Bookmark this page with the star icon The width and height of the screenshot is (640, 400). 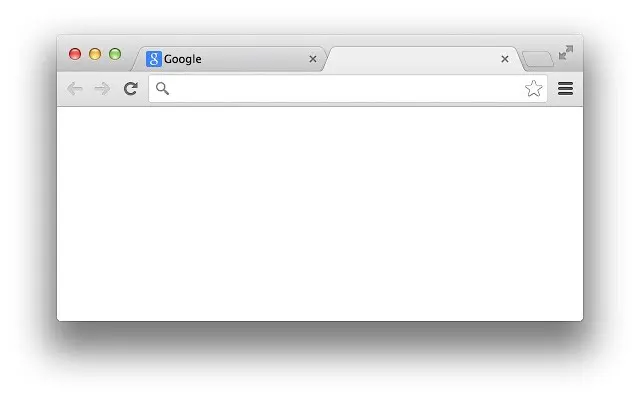[533, 89]
